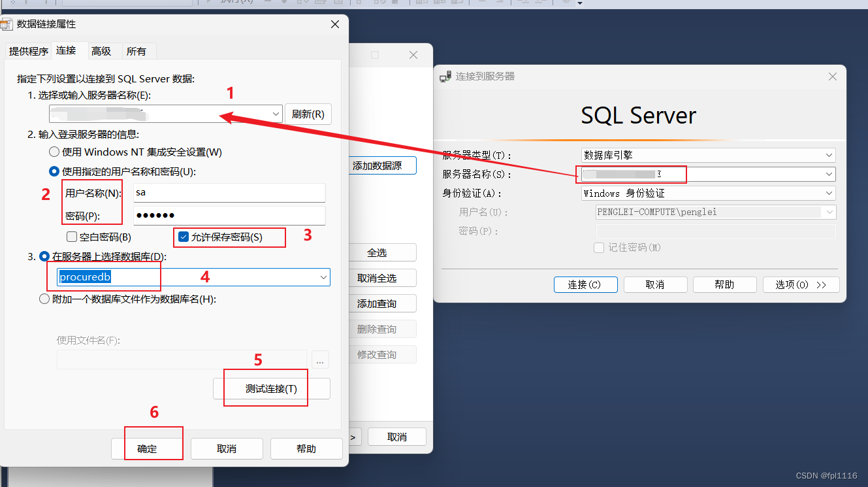Screen dimensions: 868x487
Task: Click 取消 in 连接到服务器 dialog
Action: 655,284
